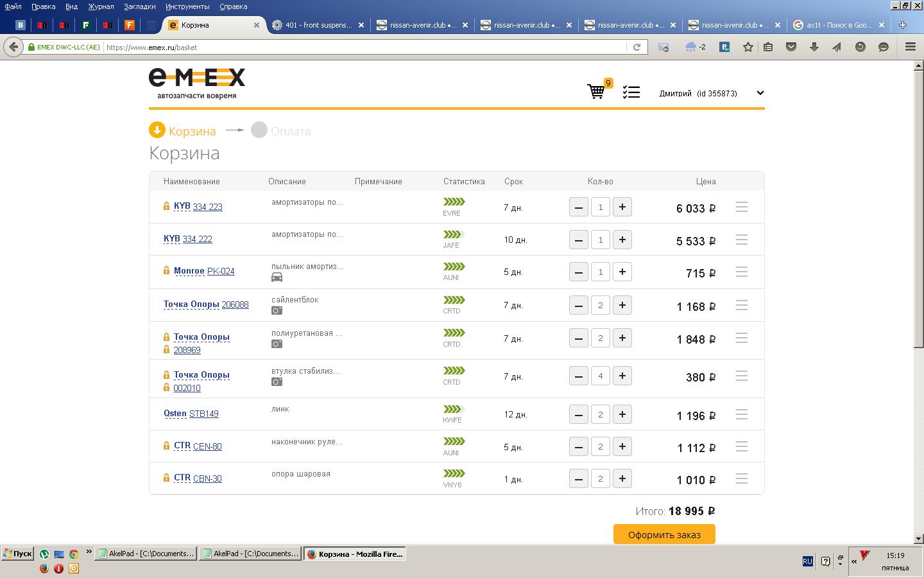Click green lock site identity icon

(31, 47)
